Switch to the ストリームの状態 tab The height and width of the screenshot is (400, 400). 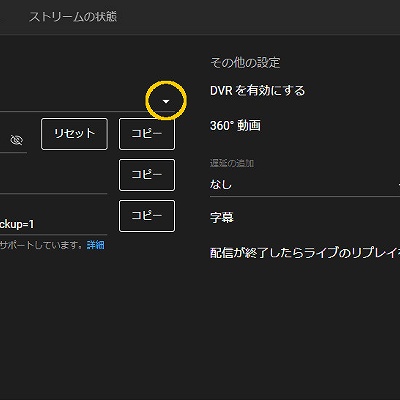click(73, 17)
